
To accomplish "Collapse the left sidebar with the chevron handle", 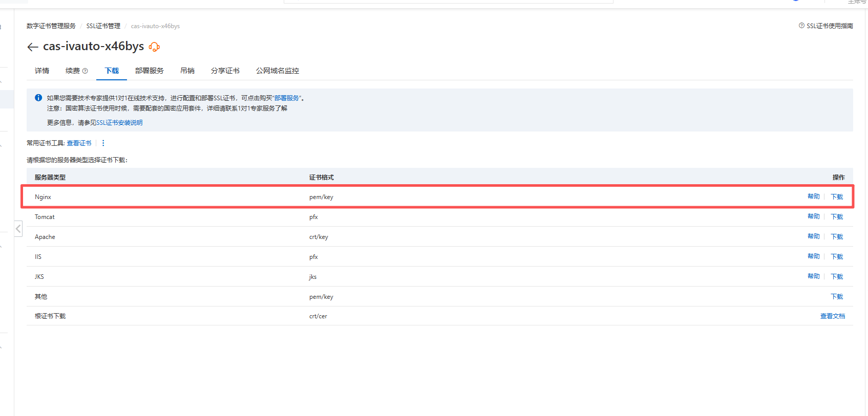I will [18, 228].
